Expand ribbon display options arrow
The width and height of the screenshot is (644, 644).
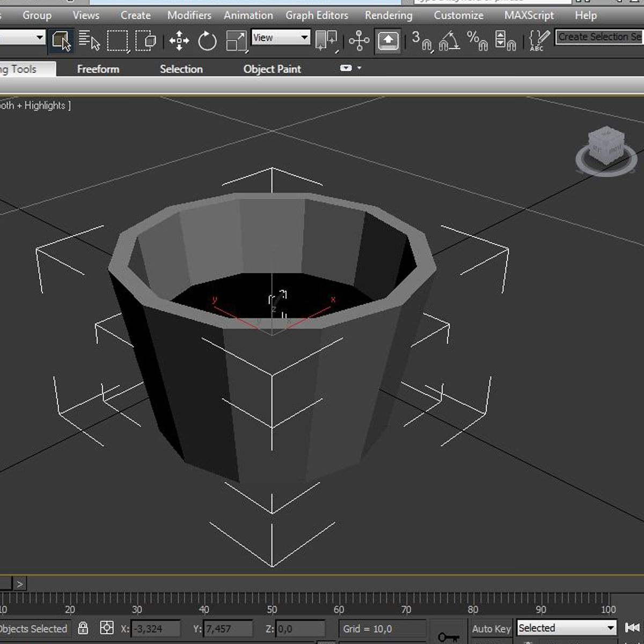point(360,68)
